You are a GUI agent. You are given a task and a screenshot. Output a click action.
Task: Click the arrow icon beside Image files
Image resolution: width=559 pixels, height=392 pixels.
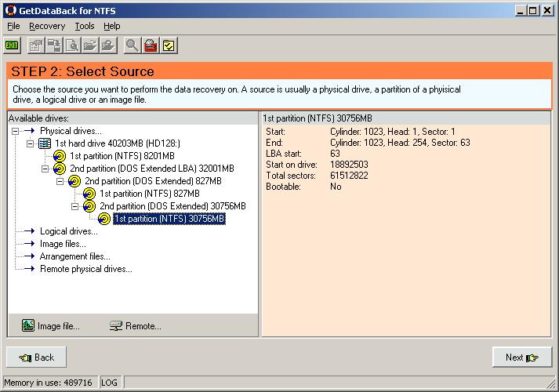pos(29,243)
